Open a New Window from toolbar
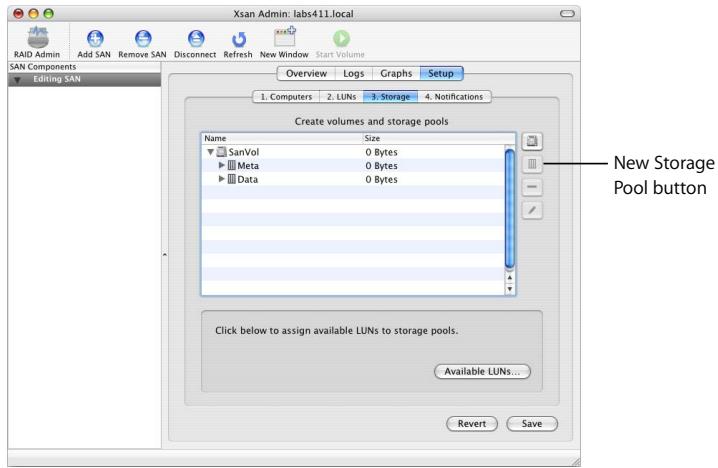The image size is (718, 468). tap(285, 37)
